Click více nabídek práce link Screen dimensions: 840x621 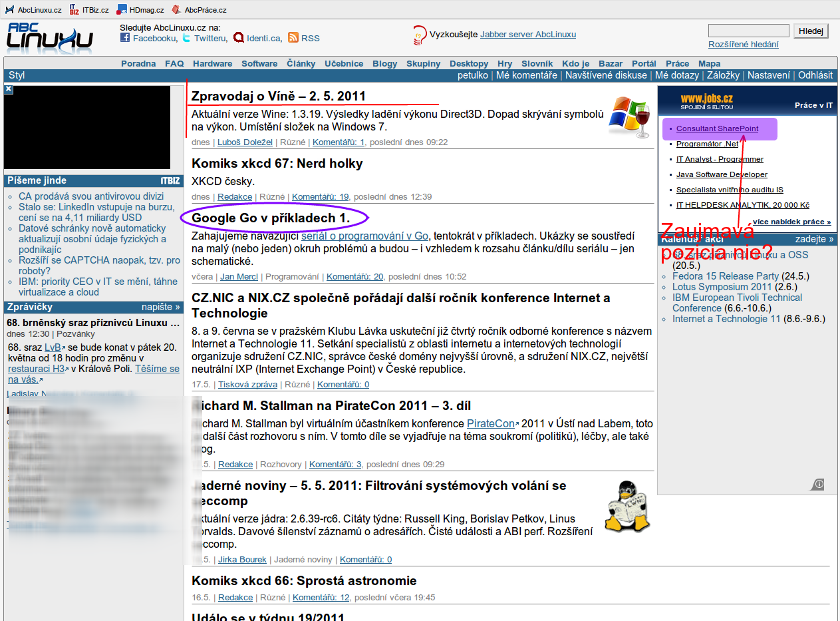pos(791,222)
